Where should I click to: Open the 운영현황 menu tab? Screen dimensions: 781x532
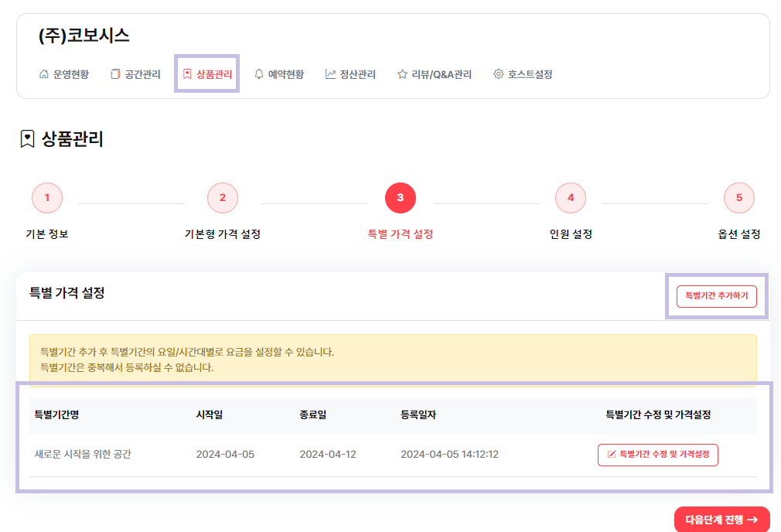pos(70,75)
